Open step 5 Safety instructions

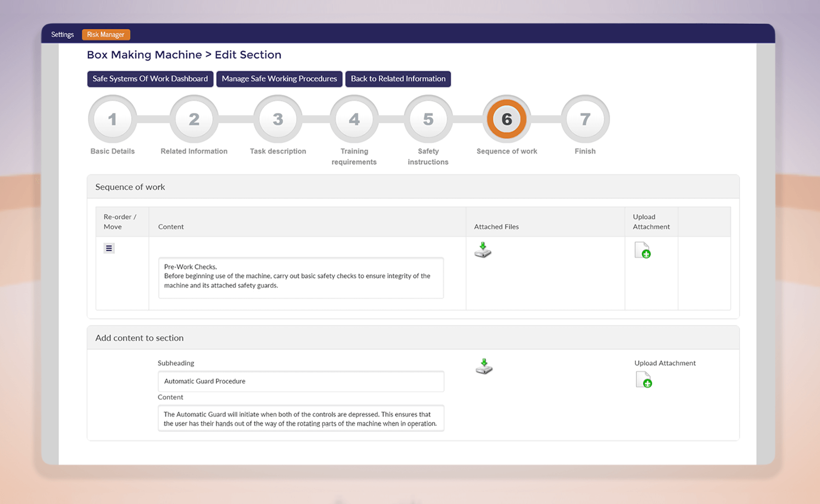pos(428,119)
